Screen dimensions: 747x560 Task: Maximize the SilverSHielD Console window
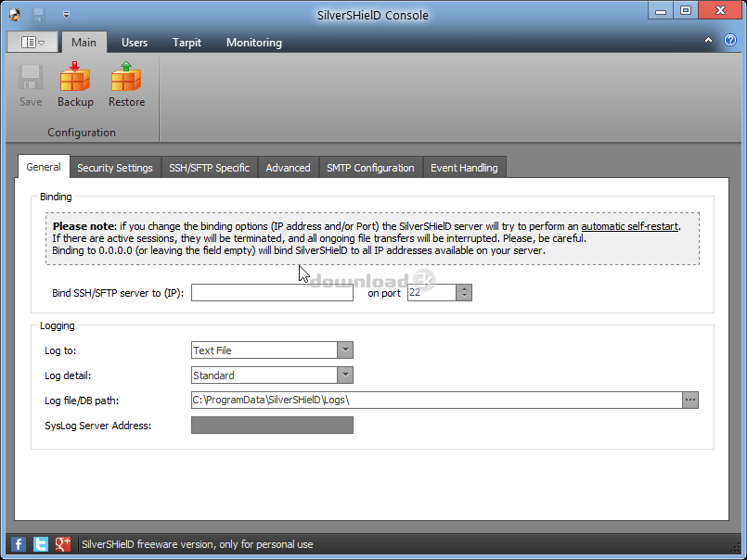685,10
